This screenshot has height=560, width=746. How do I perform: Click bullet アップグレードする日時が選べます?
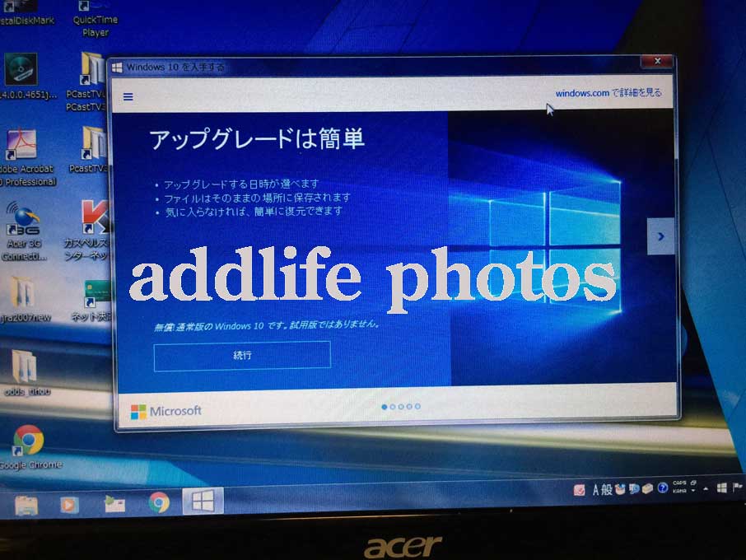241,184
